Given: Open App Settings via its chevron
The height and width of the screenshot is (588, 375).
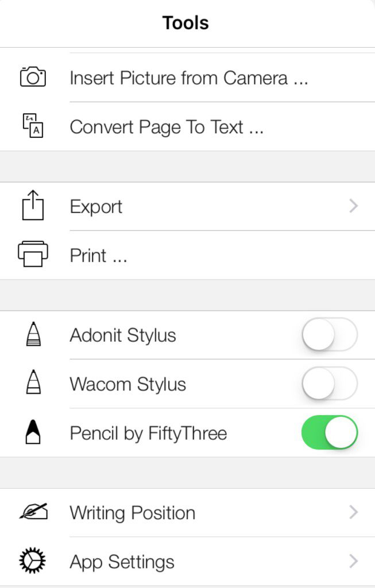Looking at the screenshot, I should click(353, 561).
